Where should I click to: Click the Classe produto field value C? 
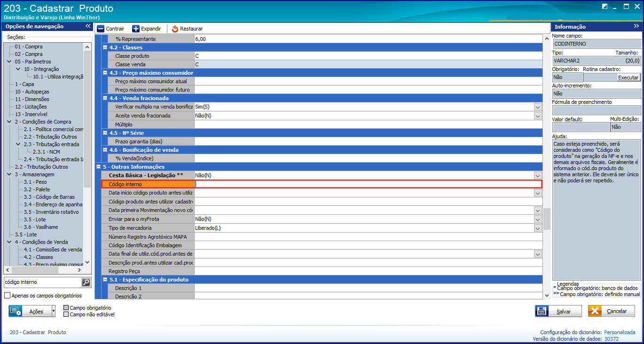pyautogui.click(x=368, y=56)
